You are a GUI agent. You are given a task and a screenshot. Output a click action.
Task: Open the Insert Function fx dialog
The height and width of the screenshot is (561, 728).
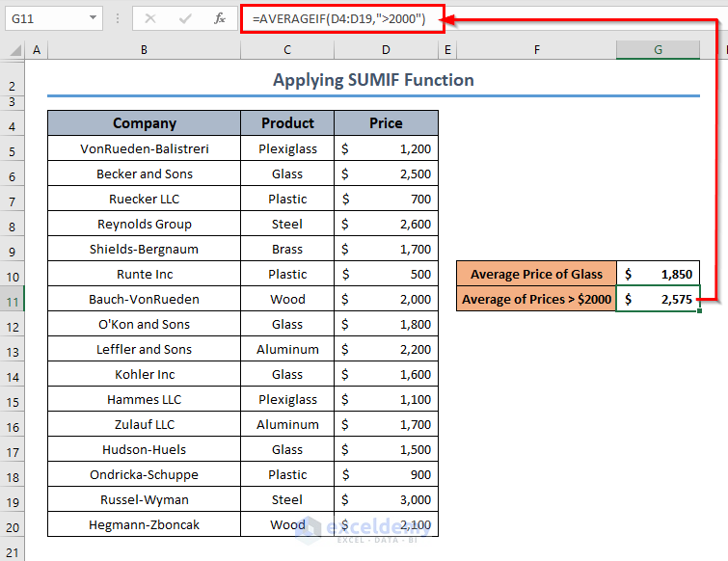(220, 18)
